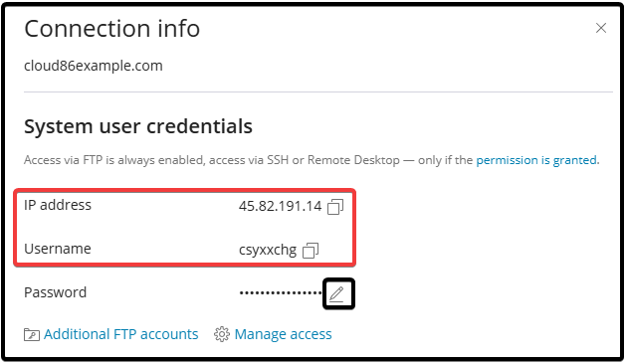Viewport: 627px width, 364px height.
Task: Open the Additional FTP accounts link
Action: pos(120,334)
